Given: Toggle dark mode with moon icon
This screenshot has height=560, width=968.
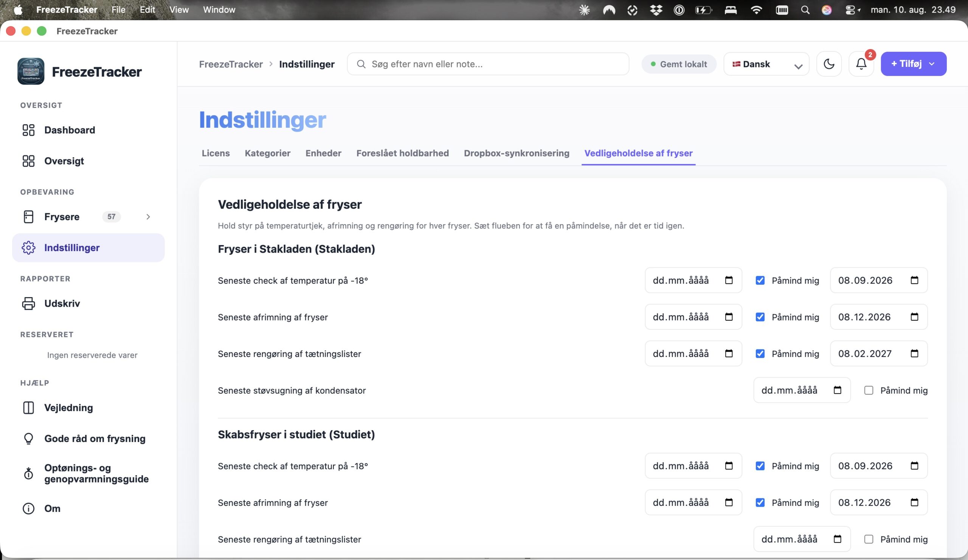Looking at the screenshot, I should point(829,64).
